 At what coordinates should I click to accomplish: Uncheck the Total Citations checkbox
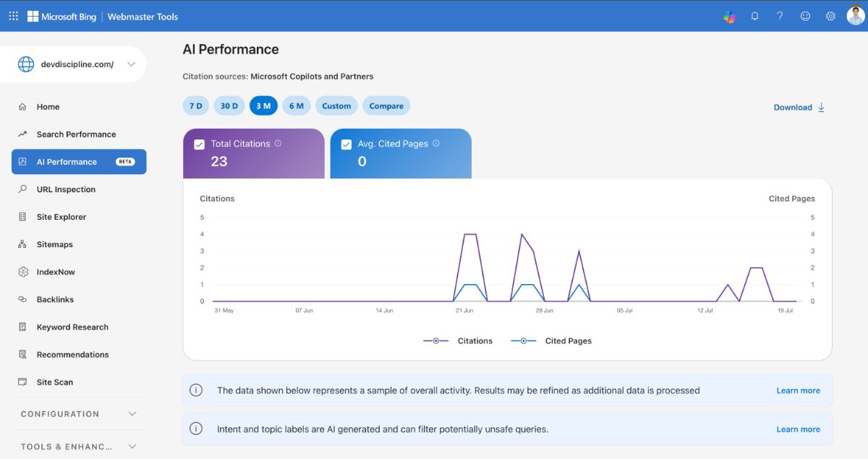coord(199,145)
